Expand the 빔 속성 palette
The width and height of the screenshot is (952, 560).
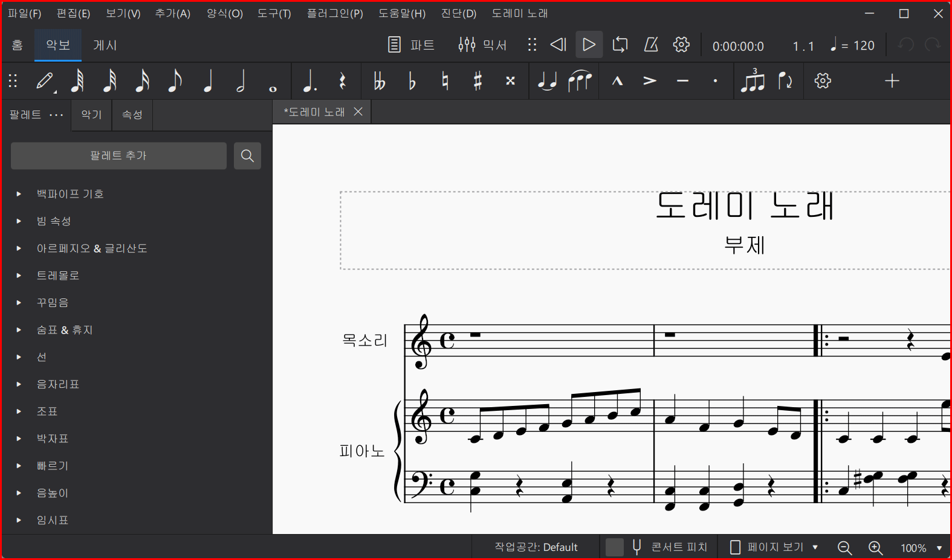(19, 221)
